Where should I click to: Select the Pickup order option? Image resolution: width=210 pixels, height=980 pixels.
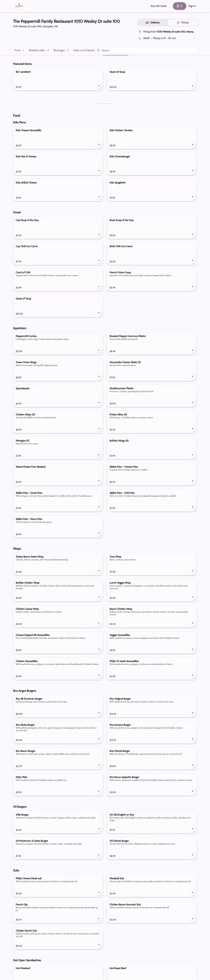coord(183,22)
